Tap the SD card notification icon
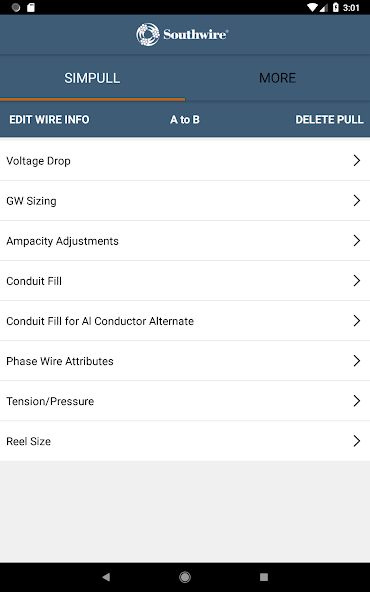370x592 pixels. (31, 8)
